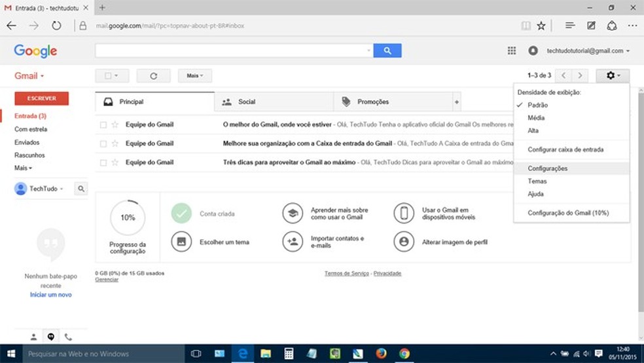
Task: Open the Google apps grid icon
Action: click(x=512, y=50)
